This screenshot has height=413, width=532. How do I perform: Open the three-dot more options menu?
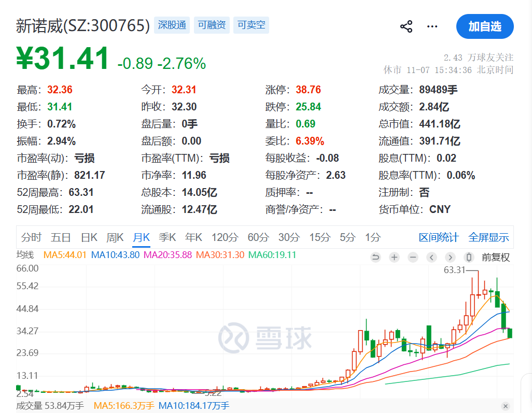click(x=432, y=27)
